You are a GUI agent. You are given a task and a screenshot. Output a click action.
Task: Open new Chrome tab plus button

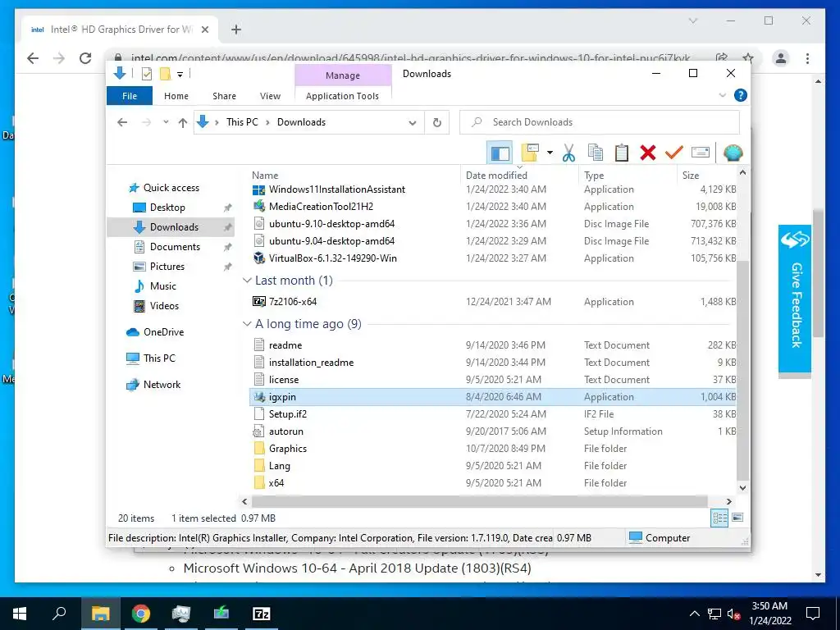click(x=236, y=30)
